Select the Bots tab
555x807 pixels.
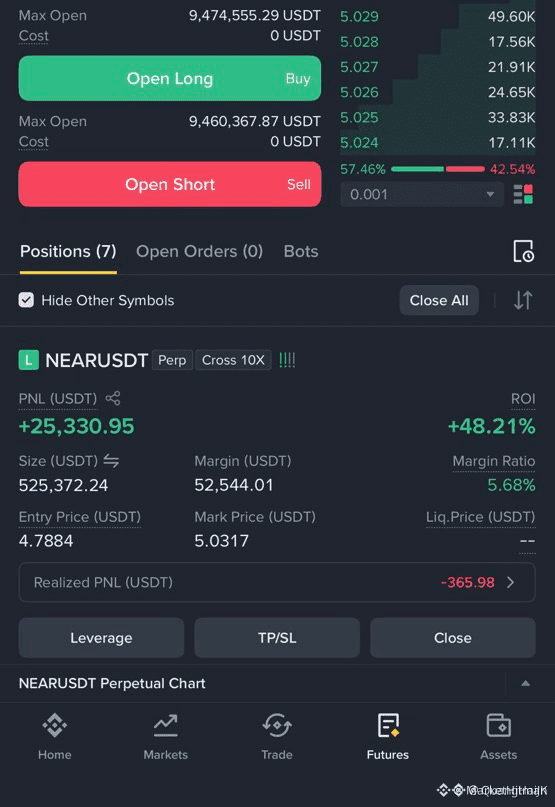301,251
